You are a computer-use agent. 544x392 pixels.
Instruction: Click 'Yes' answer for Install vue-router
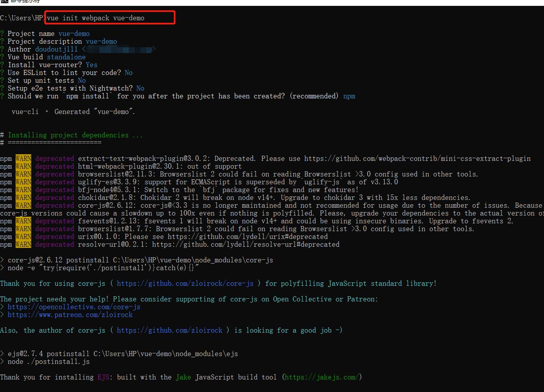(92, 65)
